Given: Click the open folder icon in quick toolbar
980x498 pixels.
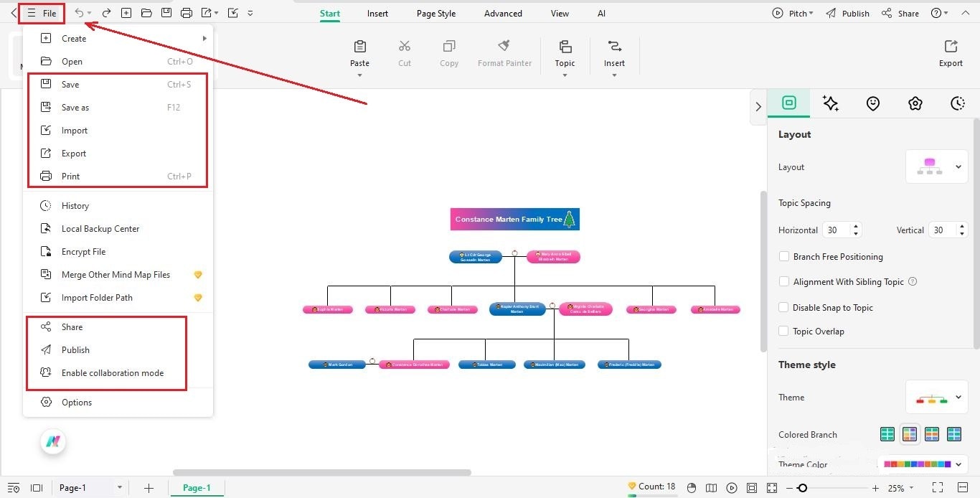Looking at the screenshot, I should point(146,13).
